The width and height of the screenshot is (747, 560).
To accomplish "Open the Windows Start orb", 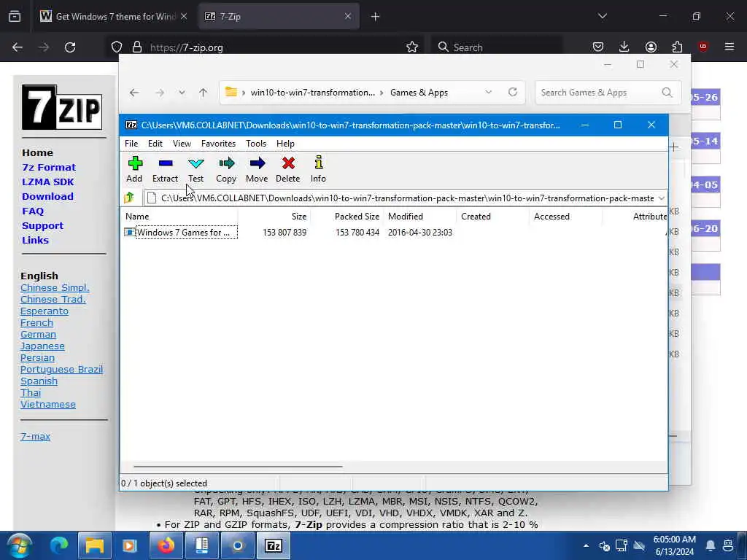I will pos(19,545).
